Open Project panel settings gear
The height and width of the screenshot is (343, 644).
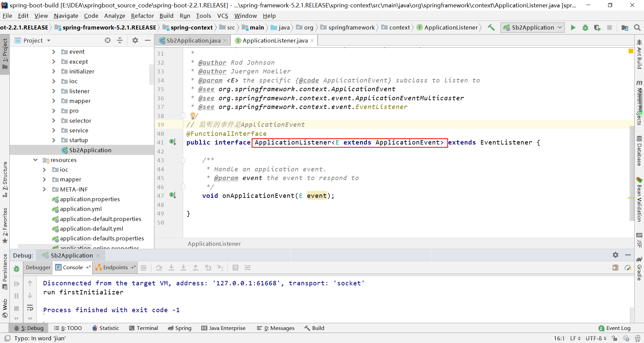135,40
